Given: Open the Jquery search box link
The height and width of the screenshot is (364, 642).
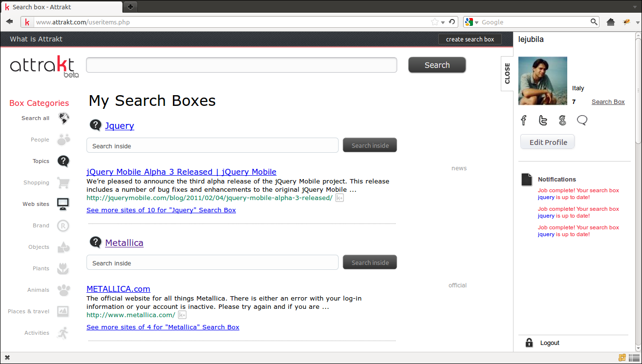Looking at the screenshot, I should click(x=119, y=125).
